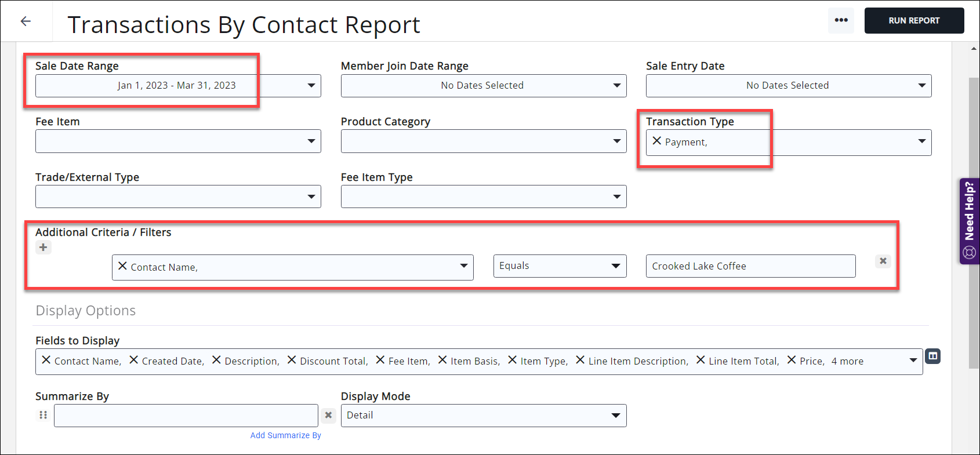Click the Crooked Lake Coffee value field

[750, 266]
